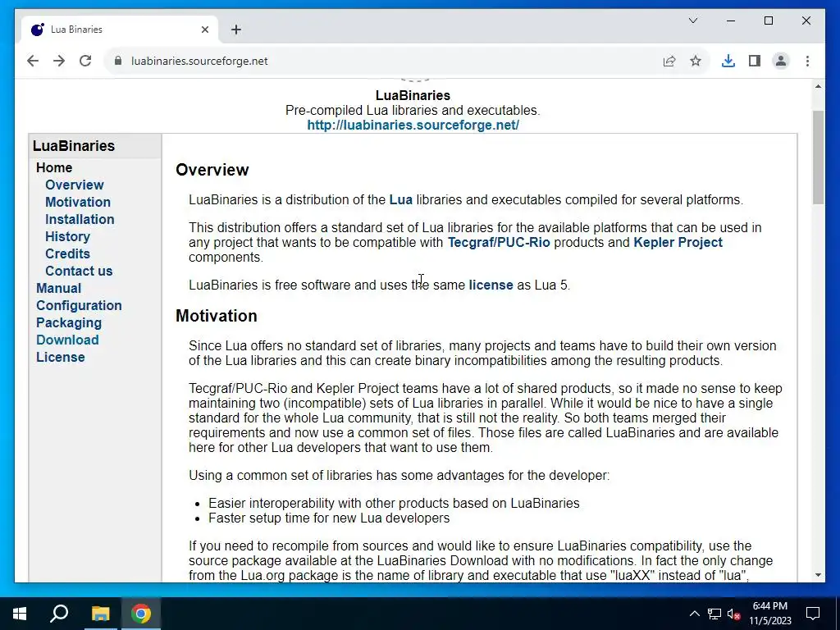Open the network tray icon
Image resolution: width=840 pixels, height=630 pixels.
[714, 614]
